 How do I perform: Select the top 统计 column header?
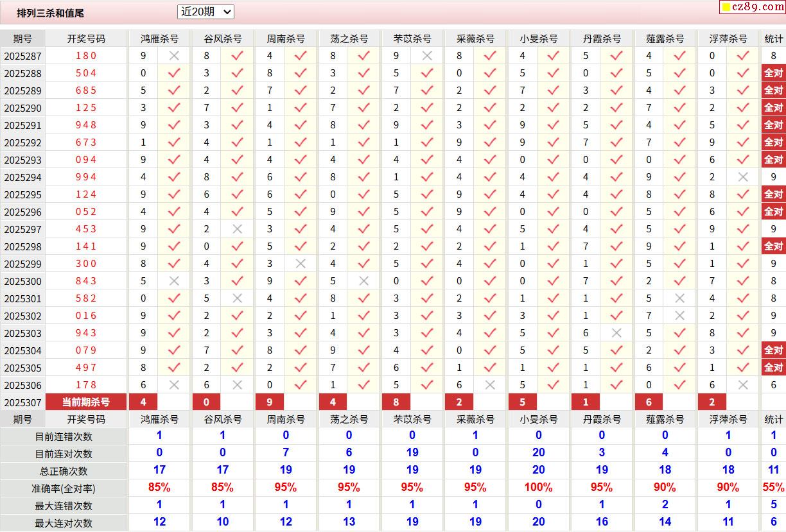(773, 39)
